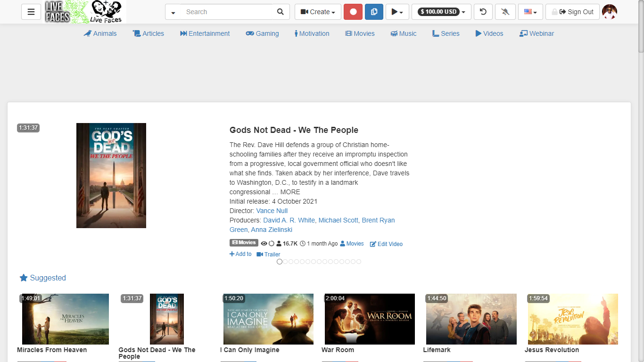The image size is (644, 362).
Task: Open producer Anna Zielinski link
Action: pos(272,230)
